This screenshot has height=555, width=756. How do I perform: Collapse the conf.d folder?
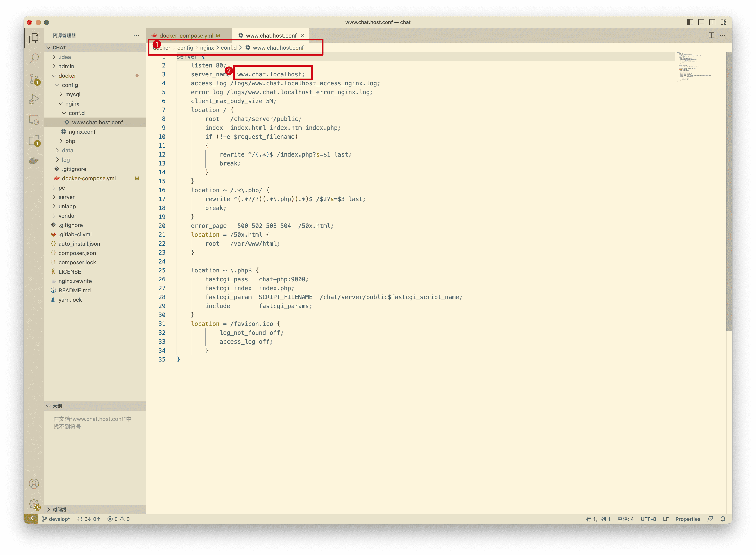tap(95, 113)
